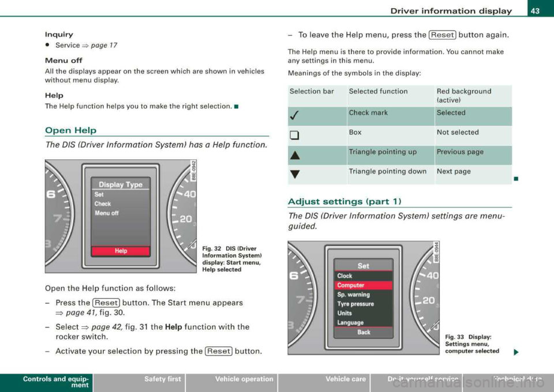
Task: Click 'Selection bar' table header cell
Action: click(x=317, y=95)
